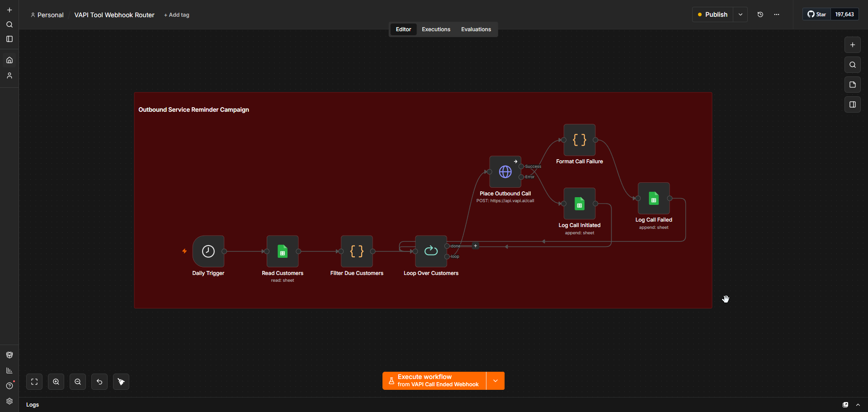Click the Error output of Place Outbound Call

click(521, 177)
